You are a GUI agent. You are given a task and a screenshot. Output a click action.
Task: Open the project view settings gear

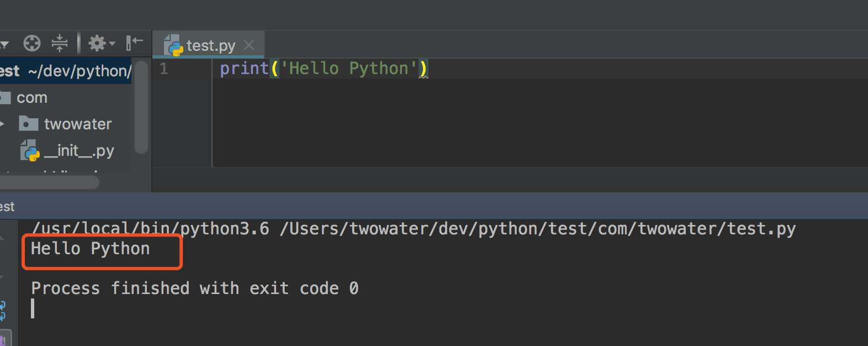tap(98, 43)
